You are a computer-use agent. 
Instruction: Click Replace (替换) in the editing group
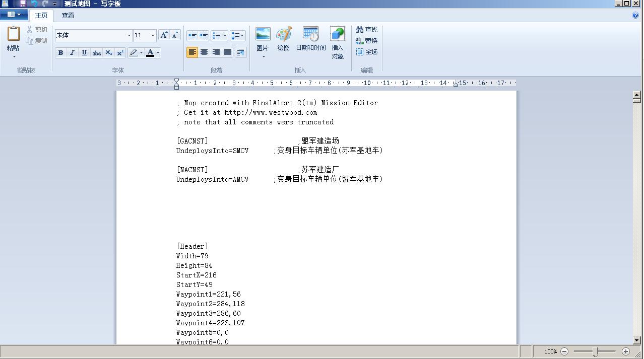(367, 41)
